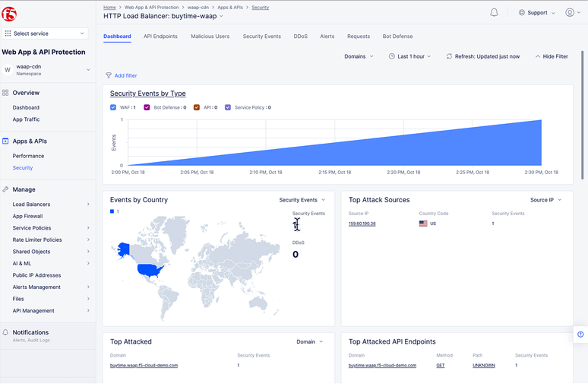This screenshot has height=384, width=588.
Task: Switch to the DDoS tab
Action: coord(300,36)
